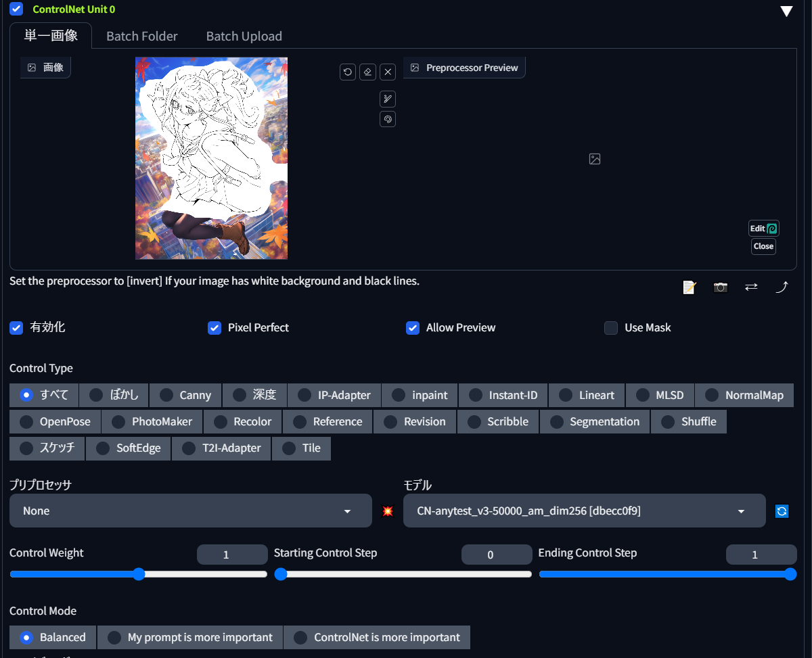Click the uploaded lineart anime image
The height and width of the screenshot is (658, 812).
211,158
